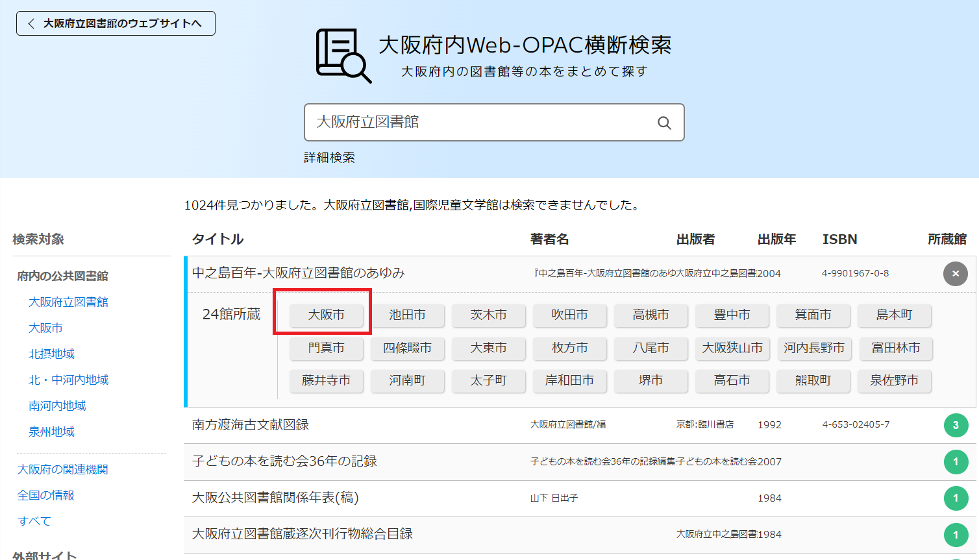Click the back chevron in the top-left button
The width and height of the screenshot is (979, 560).
click(31, 23)
